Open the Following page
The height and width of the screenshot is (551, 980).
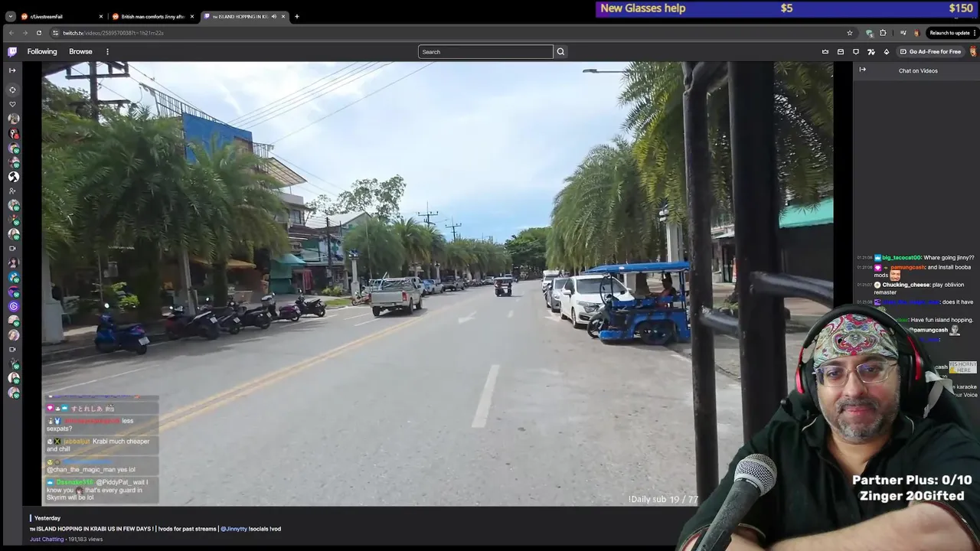click(42, 52)
